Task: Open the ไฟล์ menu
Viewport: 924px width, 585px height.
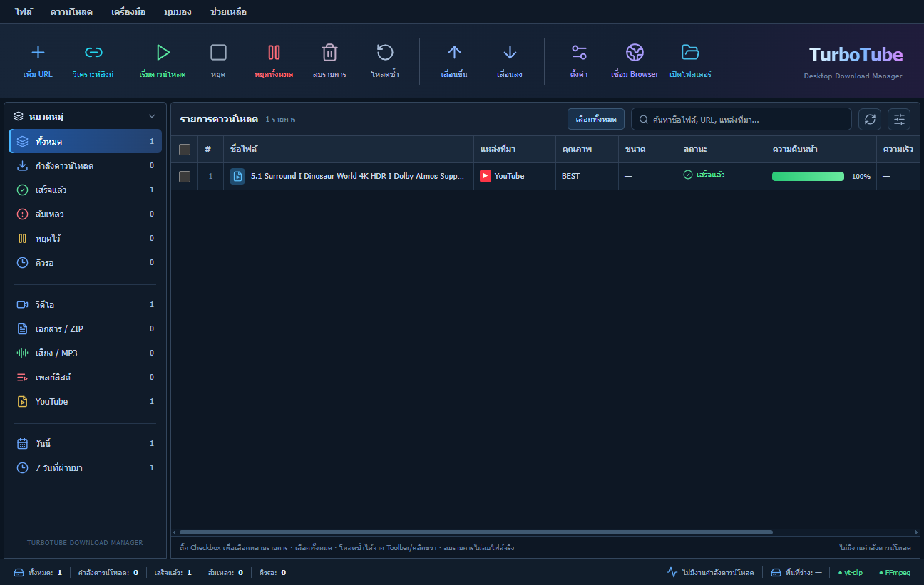Action: click(24, 12)
